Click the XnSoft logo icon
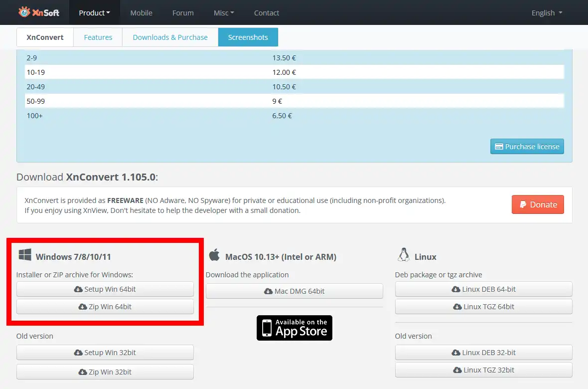The width and height of the screenshot is (588, 389). (x=24, y=12)
